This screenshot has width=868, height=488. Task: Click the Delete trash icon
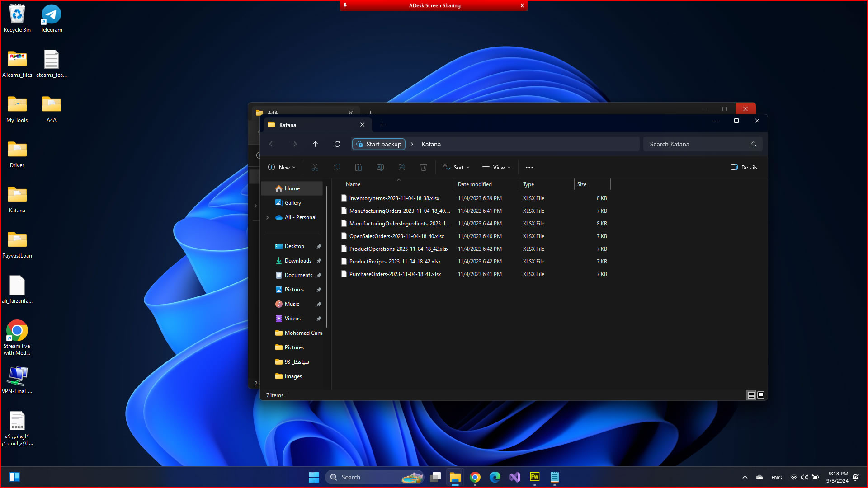click(423, 168)
